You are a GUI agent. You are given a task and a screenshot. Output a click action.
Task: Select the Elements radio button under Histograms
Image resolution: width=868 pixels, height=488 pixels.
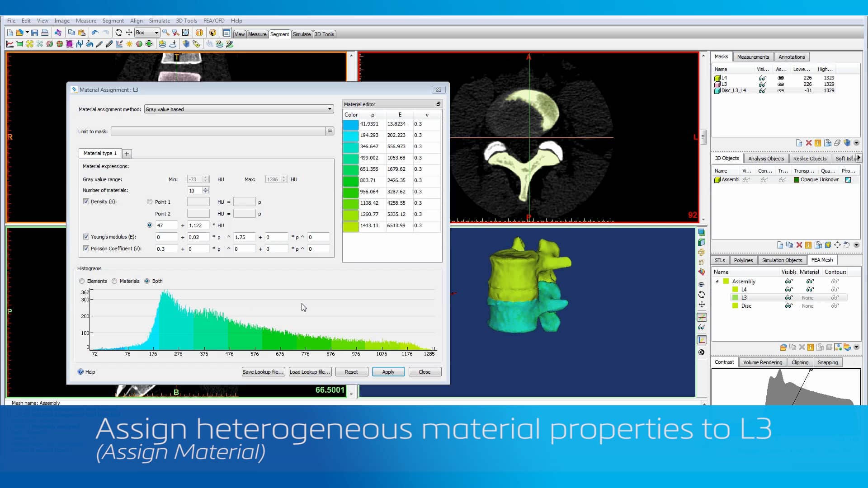click(x=82, y=281)
